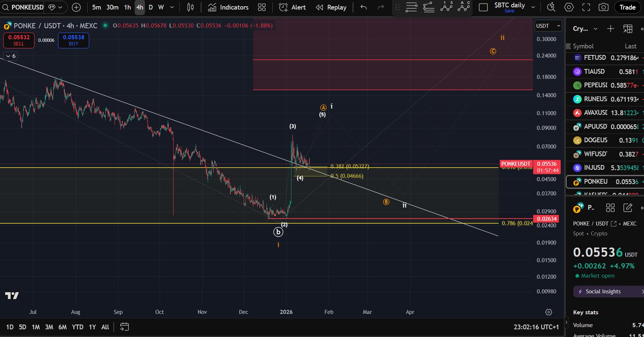Image resolution: width=644 pixels, height=337 pixels.
Task: Enter fullscreen mode
Action: [x=586, y=7]
